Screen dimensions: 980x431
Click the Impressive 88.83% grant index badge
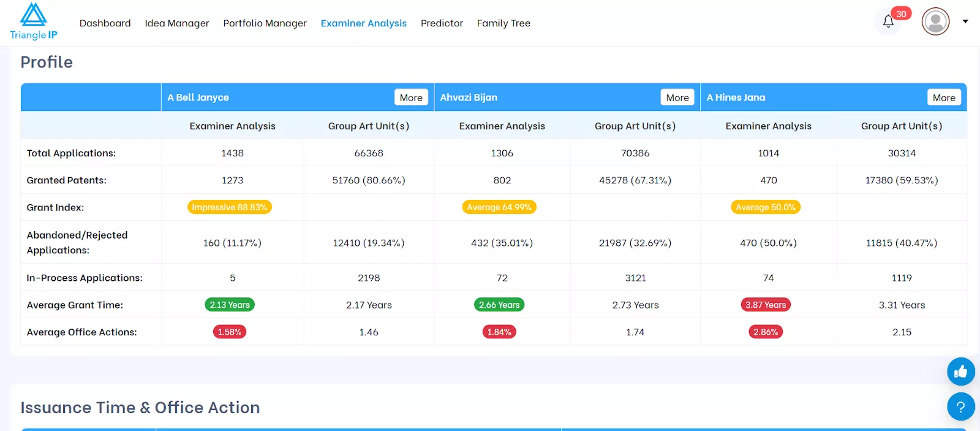pyautogui.click(x=230, y=207)
